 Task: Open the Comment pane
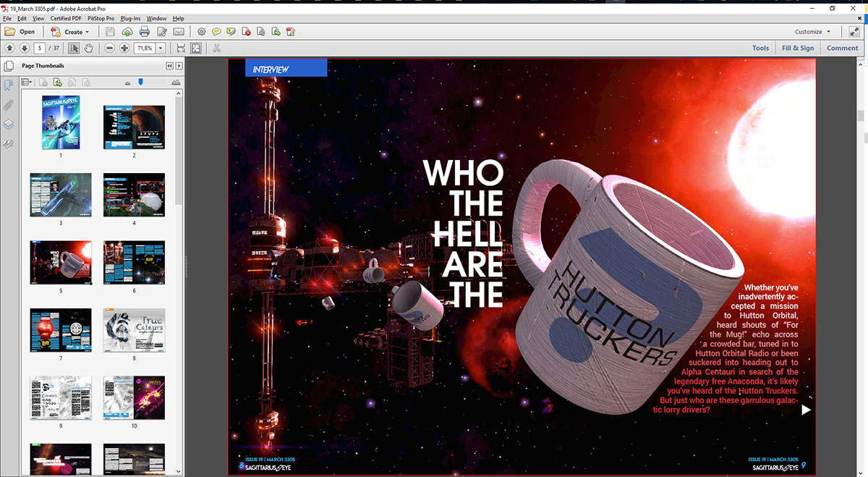843,48
